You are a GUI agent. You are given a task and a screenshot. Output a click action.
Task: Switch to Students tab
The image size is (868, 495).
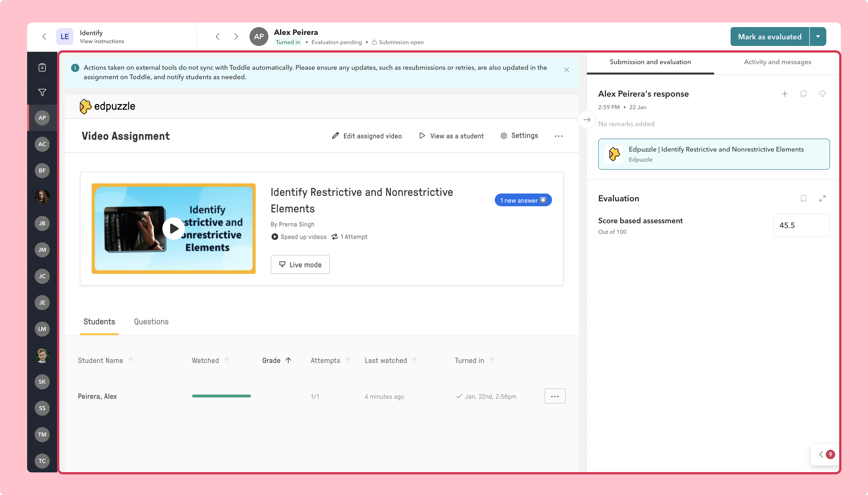99,322
